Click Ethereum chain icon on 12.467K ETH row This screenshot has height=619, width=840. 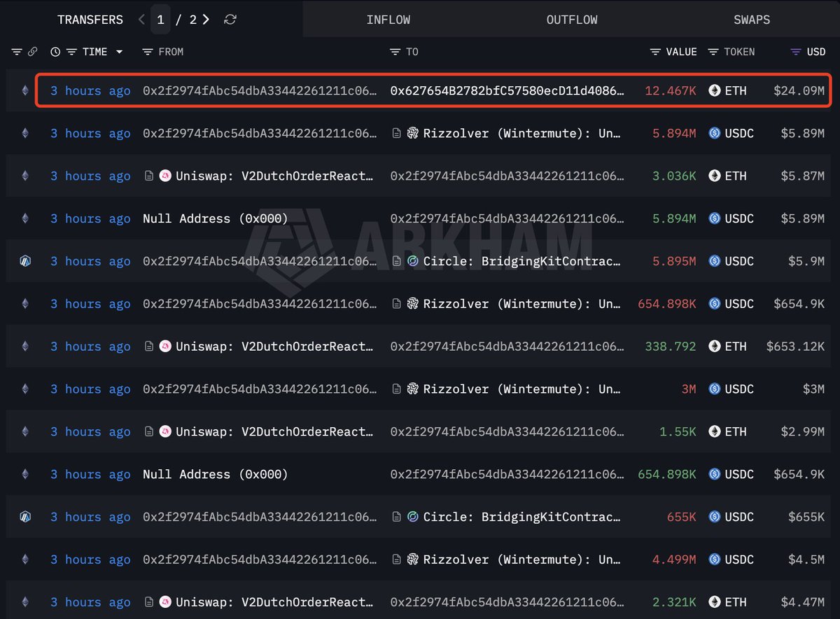pos(25,90)
